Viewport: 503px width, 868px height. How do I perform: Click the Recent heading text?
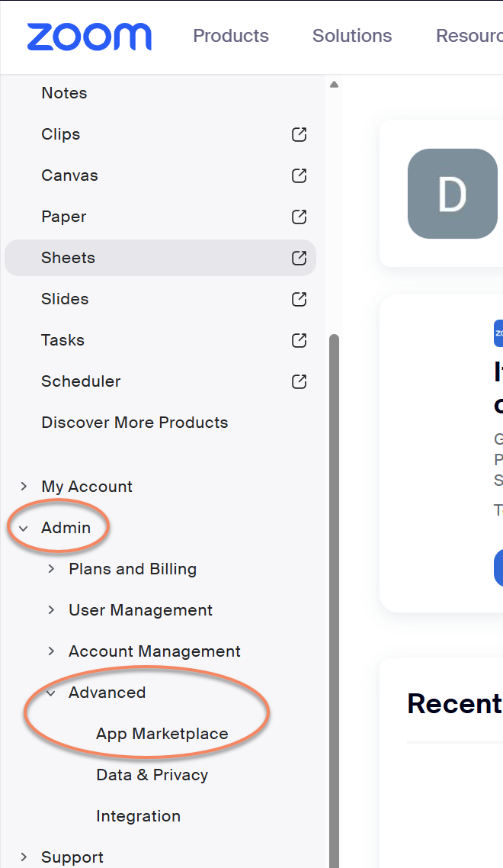pos(454,703)
